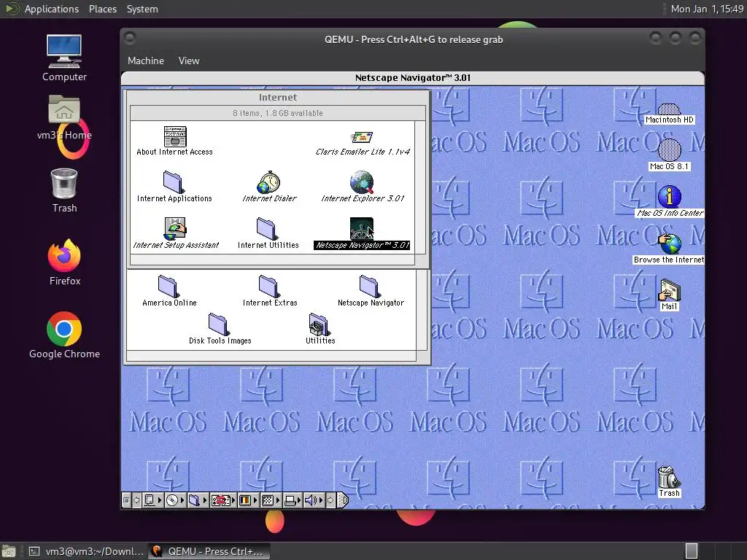Click the Linux desktop Trash icon

(x=64, y=183)
